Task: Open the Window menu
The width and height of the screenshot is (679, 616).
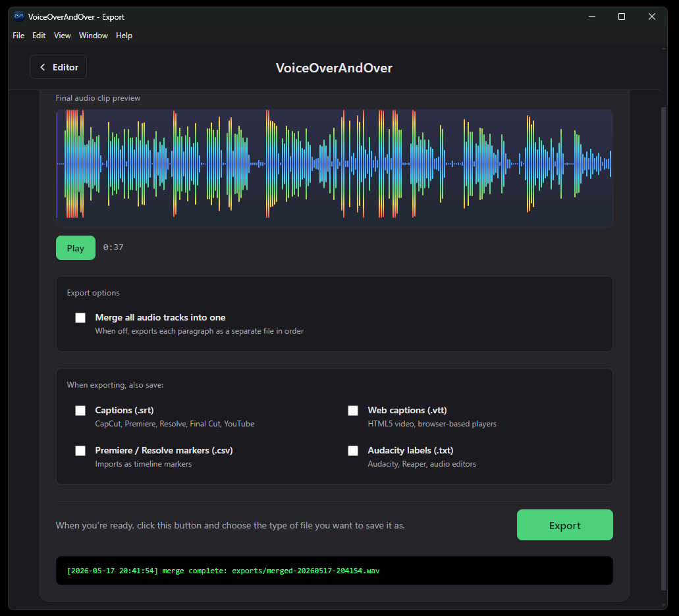Action: point(93,36)
